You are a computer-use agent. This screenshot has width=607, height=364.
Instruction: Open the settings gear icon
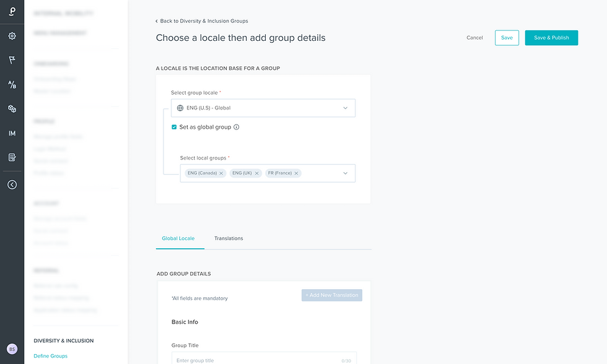point(12,36)
